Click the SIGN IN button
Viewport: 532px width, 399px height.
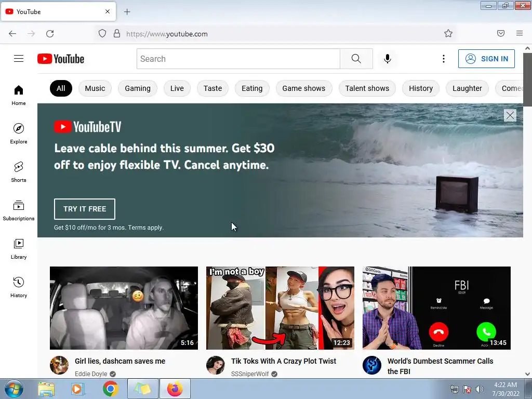[486, 59]
